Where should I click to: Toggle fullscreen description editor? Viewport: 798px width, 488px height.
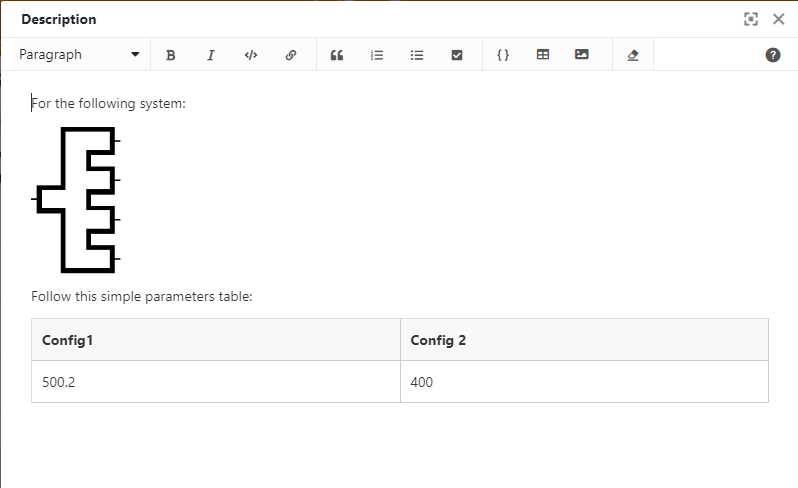pyautogui.click(x=751, y=19)
